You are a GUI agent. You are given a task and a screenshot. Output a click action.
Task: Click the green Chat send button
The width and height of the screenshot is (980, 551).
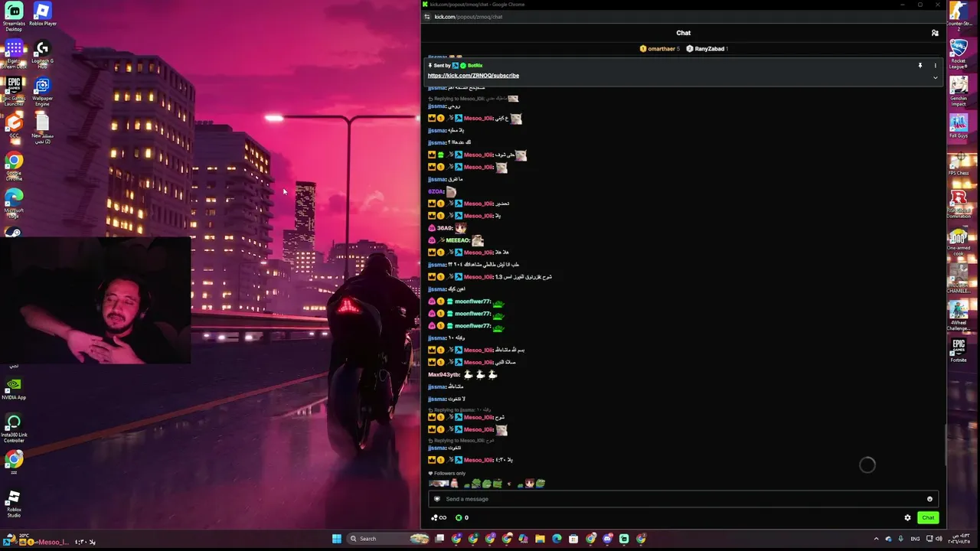pos(928,518)
